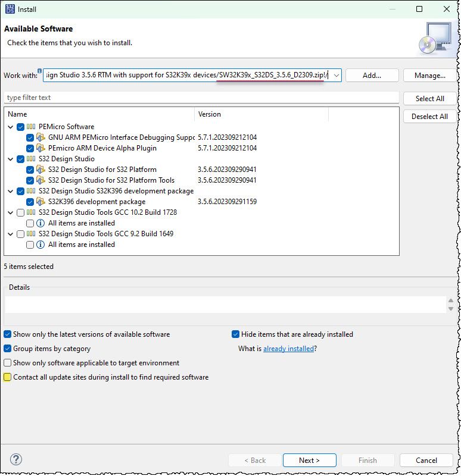Click the PEmicro ARM Device Alpha Plugin icon
The image size is (461, 476).
coord(41,148)
